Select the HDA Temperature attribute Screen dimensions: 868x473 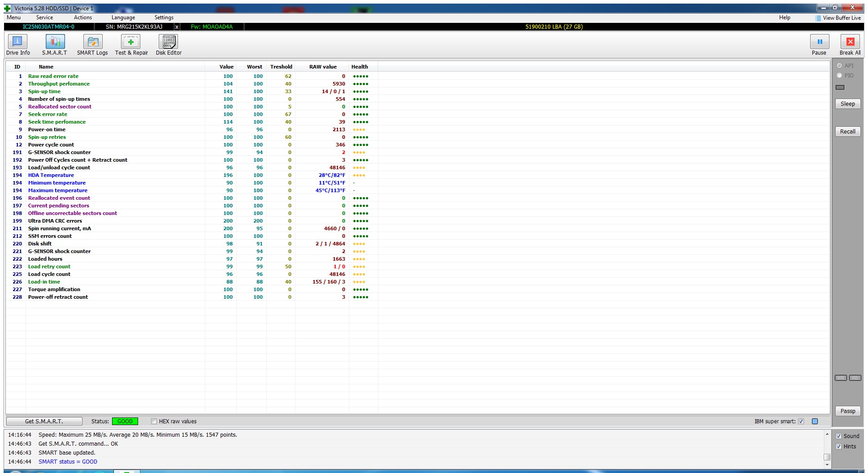point(192,175)
